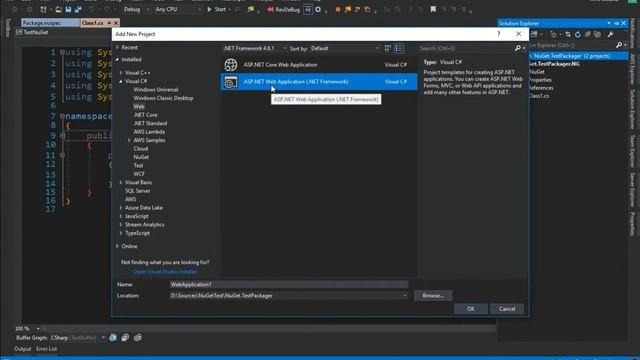Select the NuGet category in template tree
This screenshot has width=640, height=360.
141,157
